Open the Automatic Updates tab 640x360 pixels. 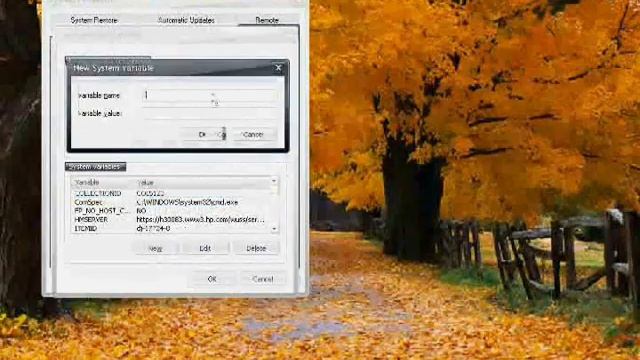(x=186, y=20)
